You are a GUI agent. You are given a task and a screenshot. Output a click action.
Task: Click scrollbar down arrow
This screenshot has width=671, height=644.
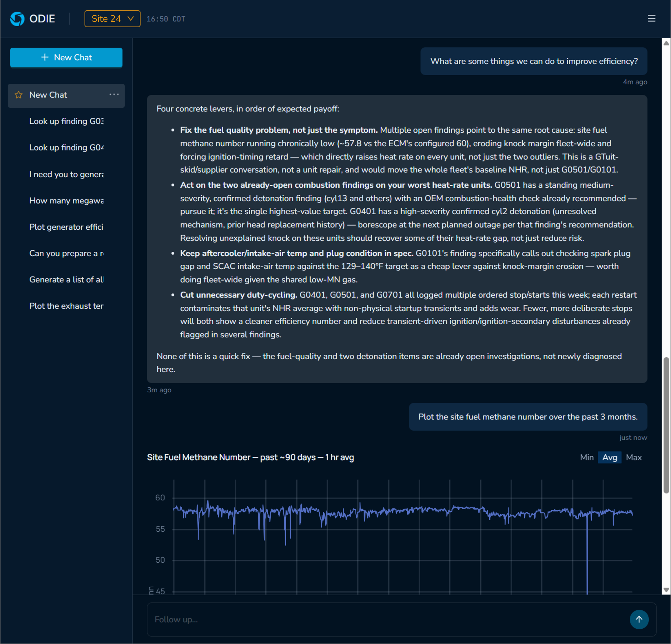(666, 590)
